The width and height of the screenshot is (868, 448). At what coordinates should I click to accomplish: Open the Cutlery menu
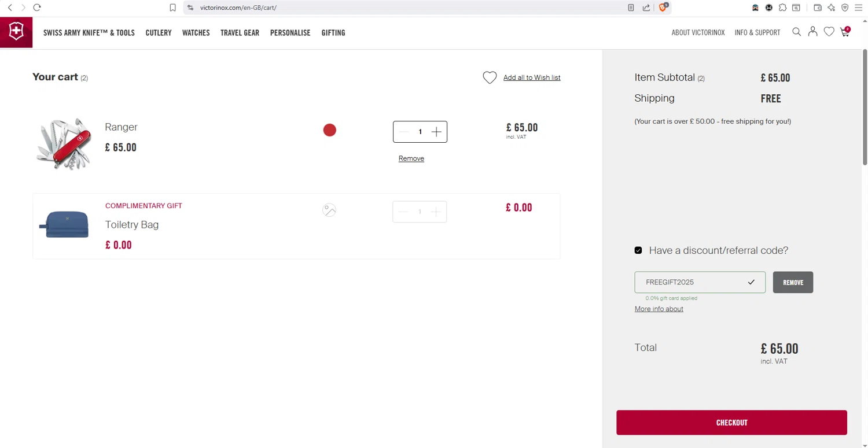click(159, 33)
